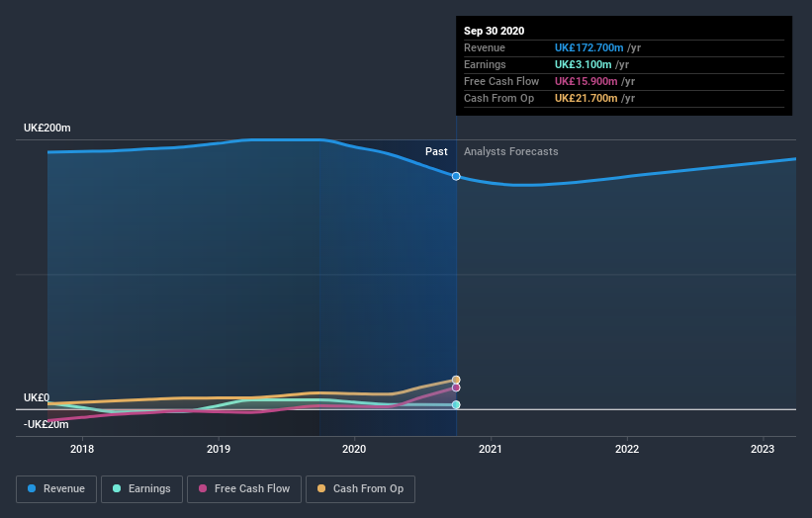
Task: Click the 2019 x-axis label
Action: coord(218,449)
